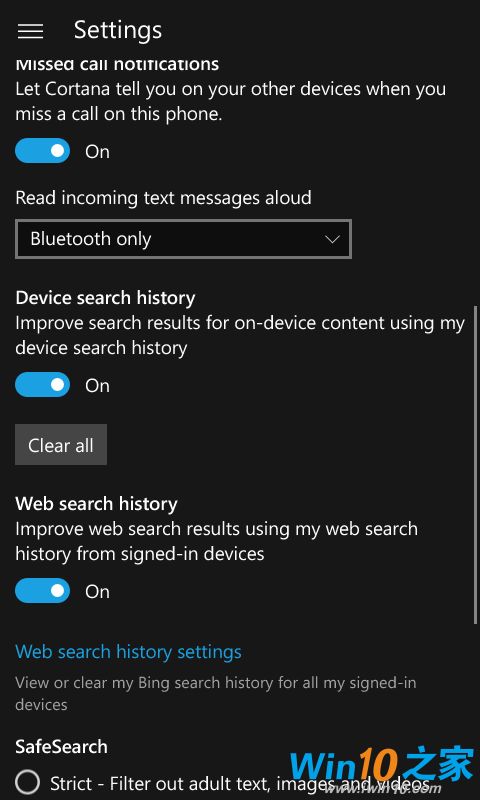Open Web search history settings link
480x800 pixels.
pyautogui.click(x=129, y=652)
